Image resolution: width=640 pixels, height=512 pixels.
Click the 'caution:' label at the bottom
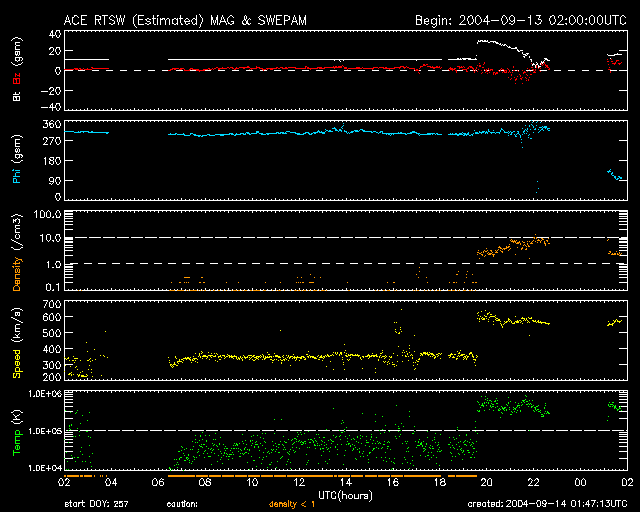[x=181, y=504]
